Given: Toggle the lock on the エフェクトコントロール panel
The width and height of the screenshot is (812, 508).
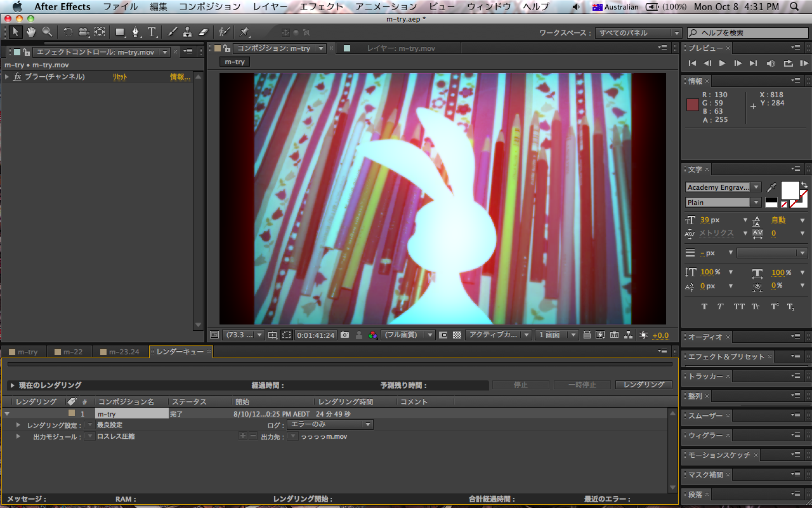Looking at the screenshot, I should 26,52.
